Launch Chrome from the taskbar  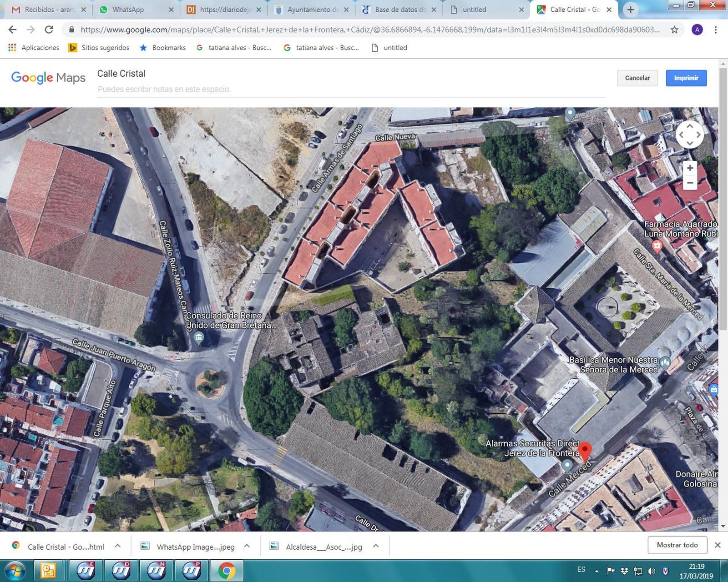pos(226,570)
